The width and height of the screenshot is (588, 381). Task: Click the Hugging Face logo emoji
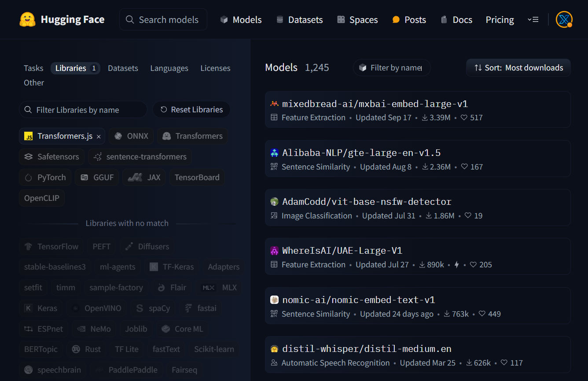pyautogui.click(x=27, y=19)
